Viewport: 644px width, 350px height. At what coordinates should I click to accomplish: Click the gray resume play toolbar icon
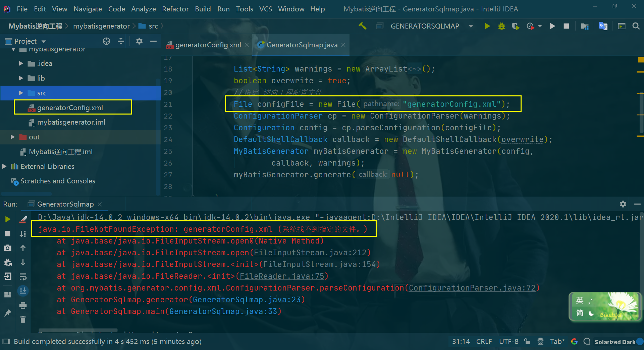[x=552, y=26]
